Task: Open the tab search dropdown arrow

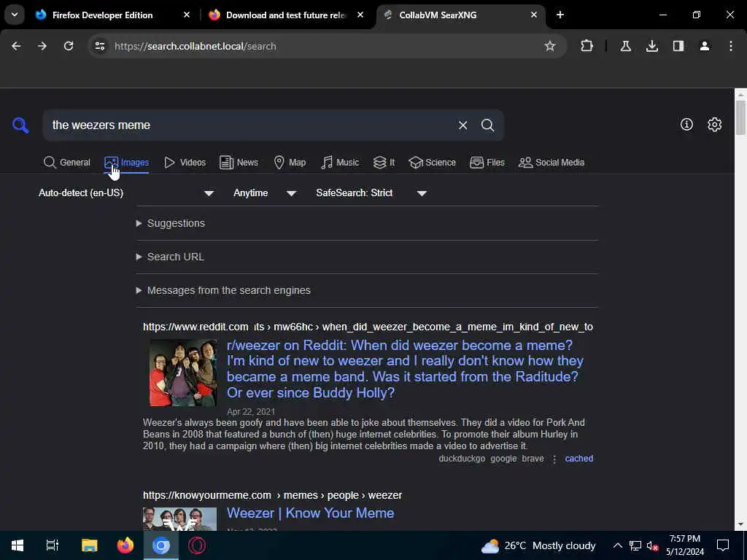Action: click(15, 15)
